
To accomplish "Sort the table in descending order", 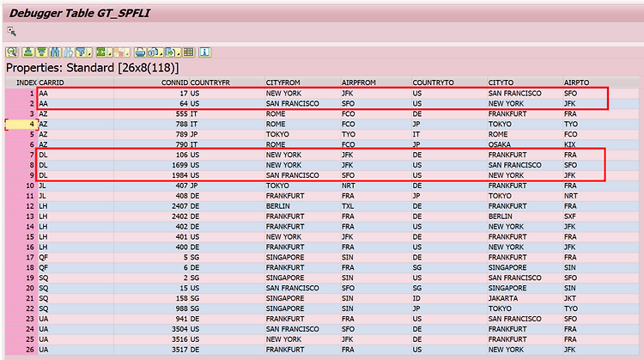I will 41,52.
